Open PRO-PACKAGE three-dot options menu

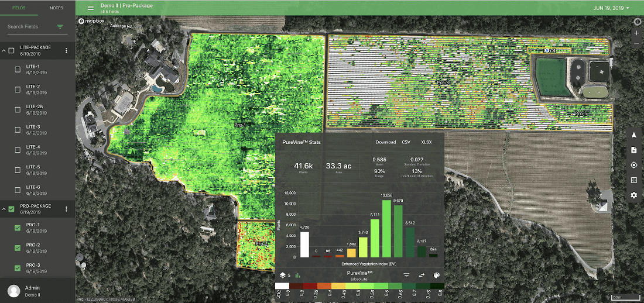click(x=66, y=209)
